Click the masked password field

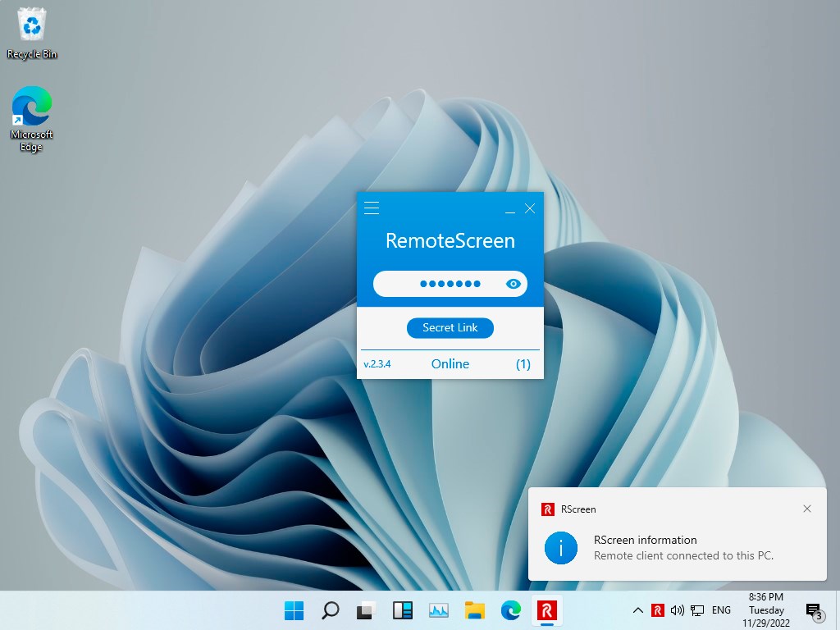point(450,284)
